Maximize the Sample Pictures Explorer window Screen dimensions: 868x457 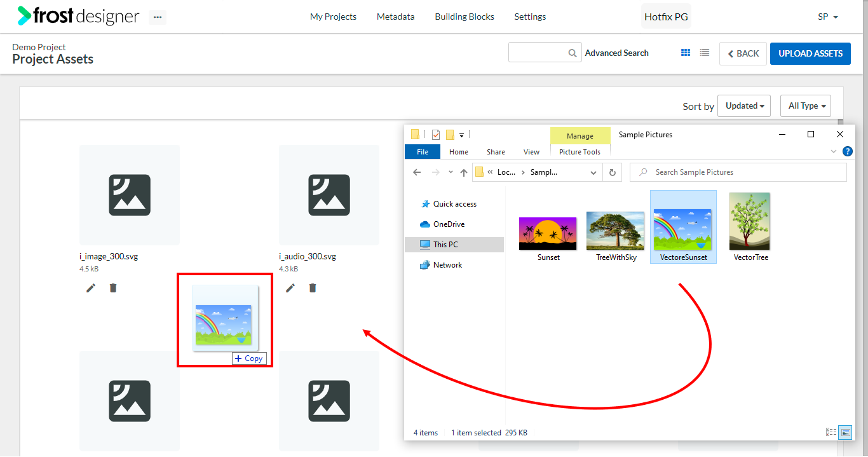tap(811, 134)
